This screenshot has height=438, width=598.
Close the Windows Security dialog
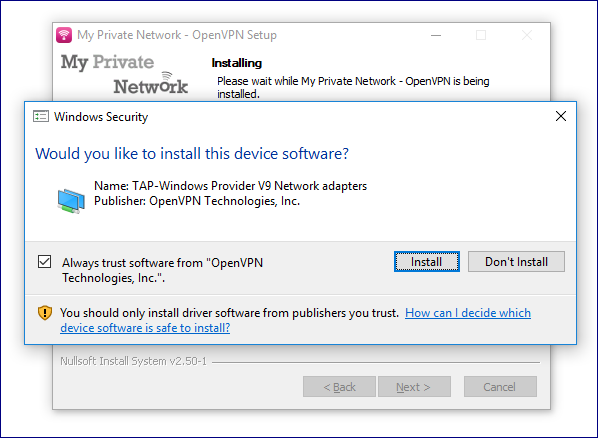pyautogui.click(x=561, y=116)
